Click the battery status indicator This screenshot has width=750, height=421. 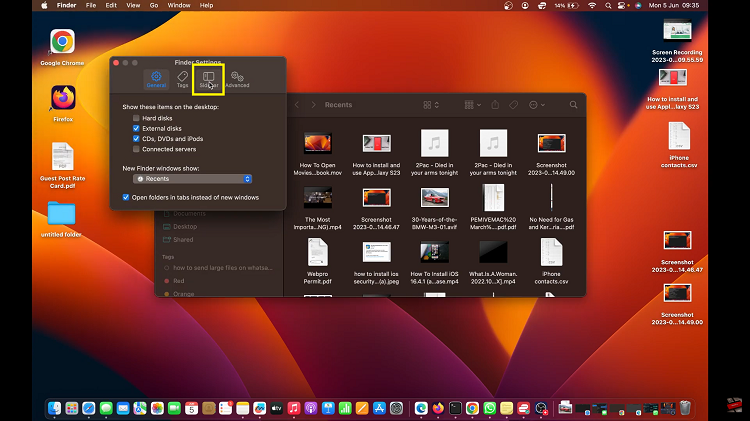click(x=567, y=5)
